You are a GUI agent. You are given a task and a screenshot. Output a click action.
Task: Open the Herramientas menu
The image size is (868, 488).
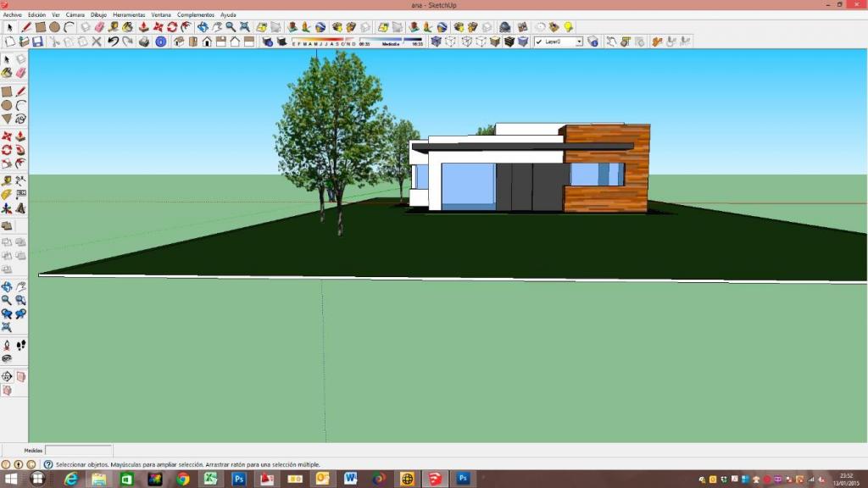[x=129, y=15]
